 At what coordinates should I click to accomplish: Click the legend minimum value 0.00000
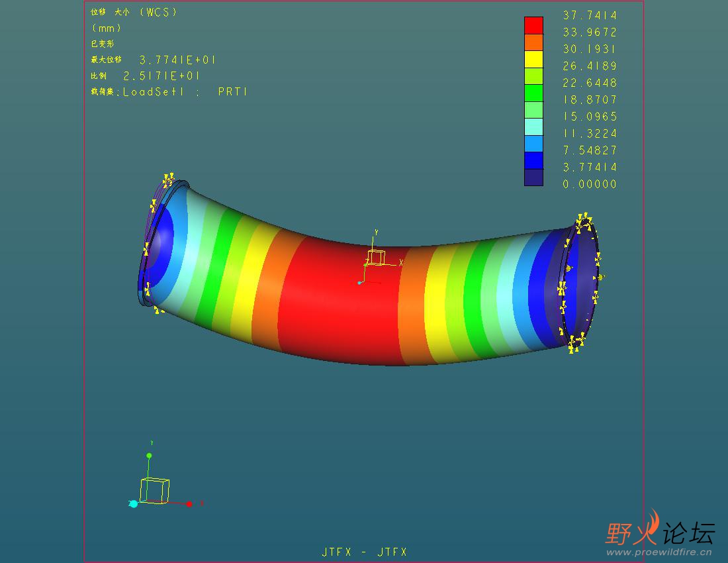click(590, 184)
